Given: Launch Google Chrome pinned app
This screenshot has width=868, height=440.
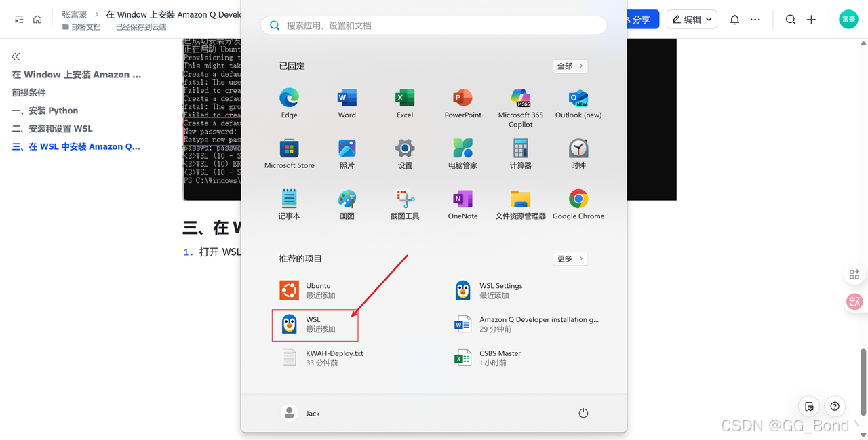Looking at the screenshot, I should tap(578, 205).
